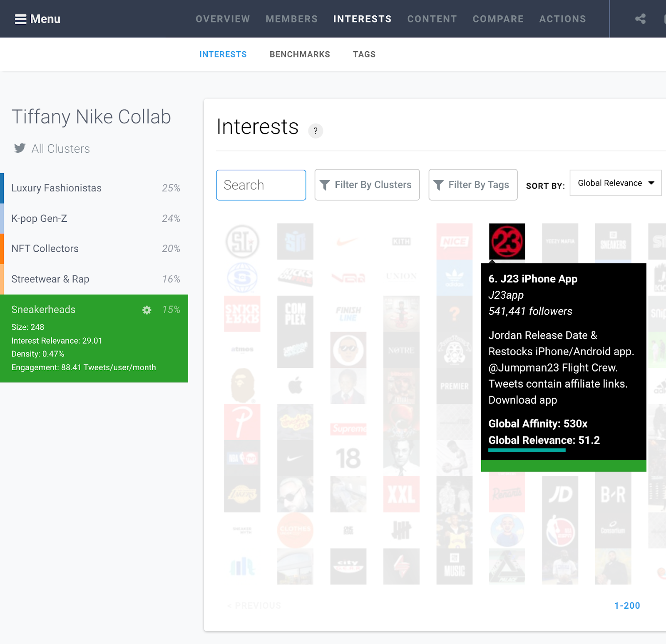Click the J23app handle in tooltip

pyautogui.click(x=506, y=295)
